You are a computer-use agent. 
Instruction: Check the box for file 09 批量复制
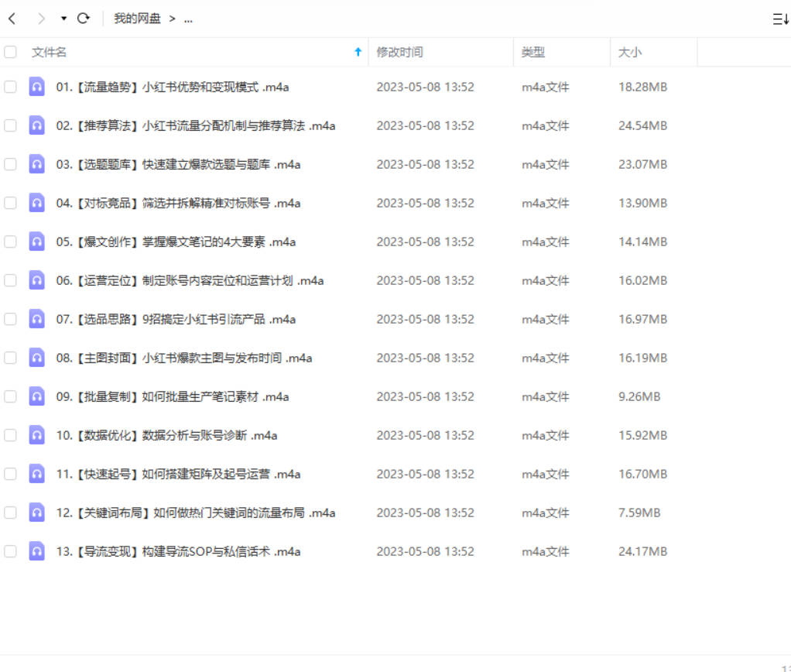(x=10, y=396)
